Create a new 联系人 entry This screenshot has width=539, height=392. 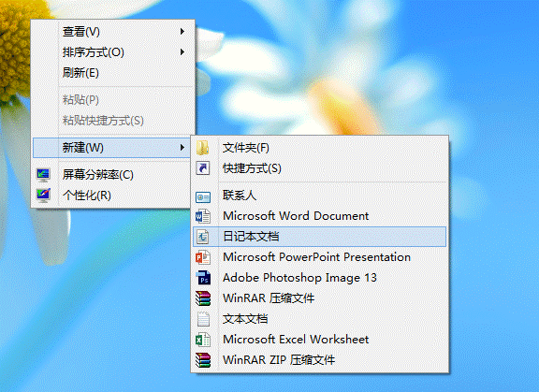tap(320, 196)
